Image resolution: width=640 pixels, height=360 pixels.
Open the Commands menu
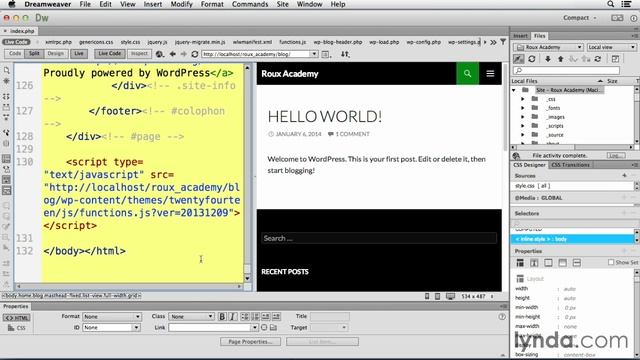pyautogui.click(x=250, y=4)
